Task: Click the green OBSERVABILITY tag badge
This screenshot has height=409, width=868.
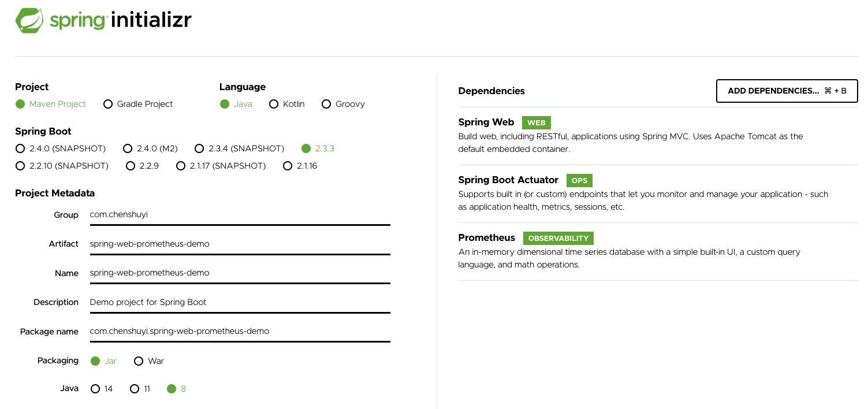Action: point(558,238)
